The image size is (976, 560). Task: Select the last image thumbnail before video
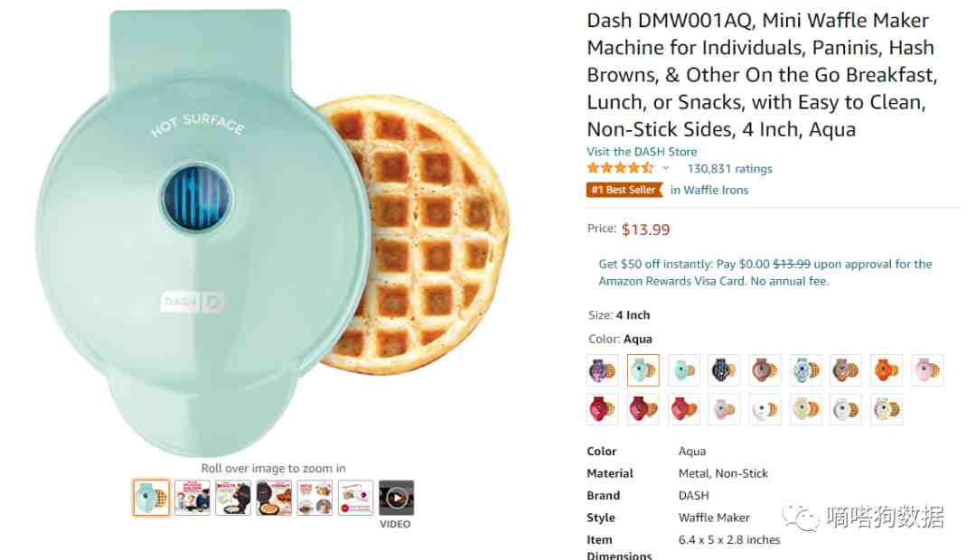[x=355, y=497]
